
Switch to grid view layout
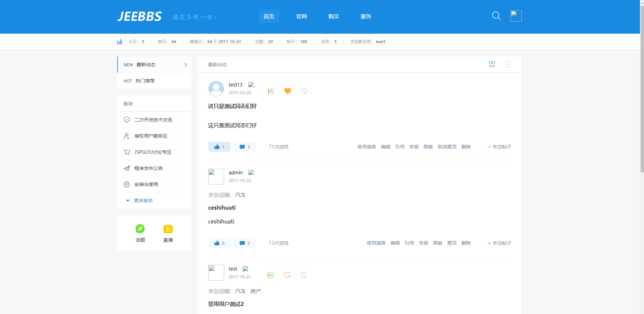coord(492,64)
